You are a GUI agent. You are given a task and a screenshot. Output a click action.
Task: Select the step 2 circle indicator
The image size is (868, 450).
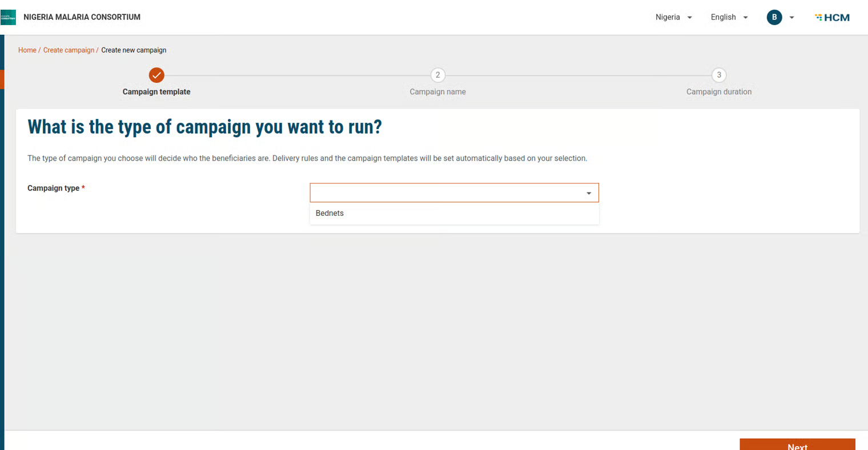(437, 75)
